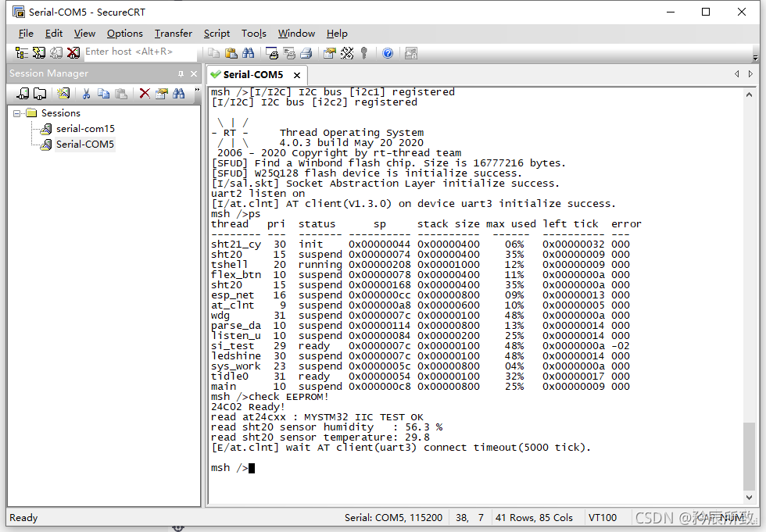Screen dimensions: 766x532
Task: Click Paste icon in Session Manager toolbar
Action: click(120, 93)
